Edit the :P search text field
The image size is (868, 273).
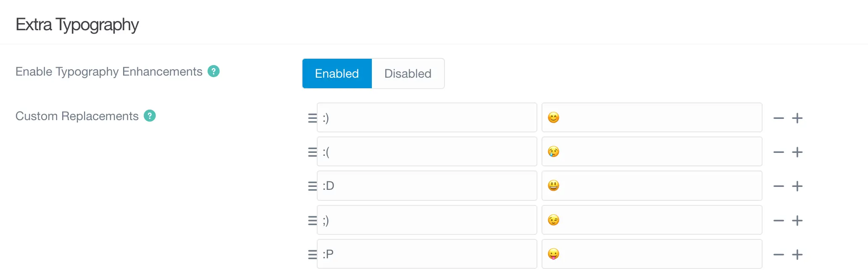tap(427, 254)
